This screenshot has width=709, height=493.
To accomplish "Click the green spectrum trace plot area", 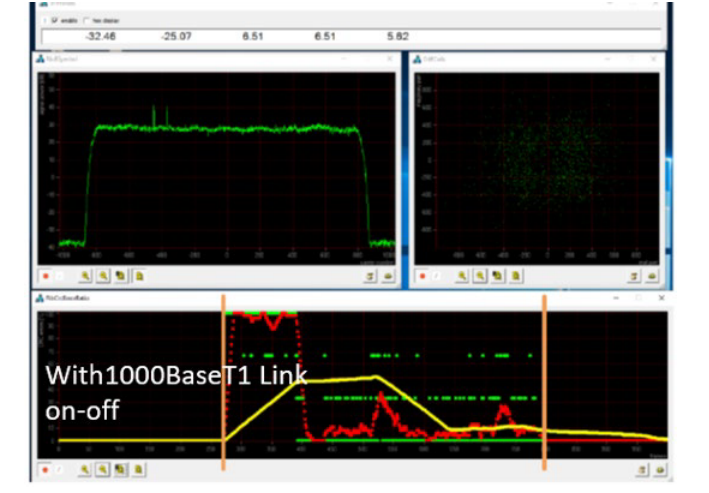I will [226, 160].
